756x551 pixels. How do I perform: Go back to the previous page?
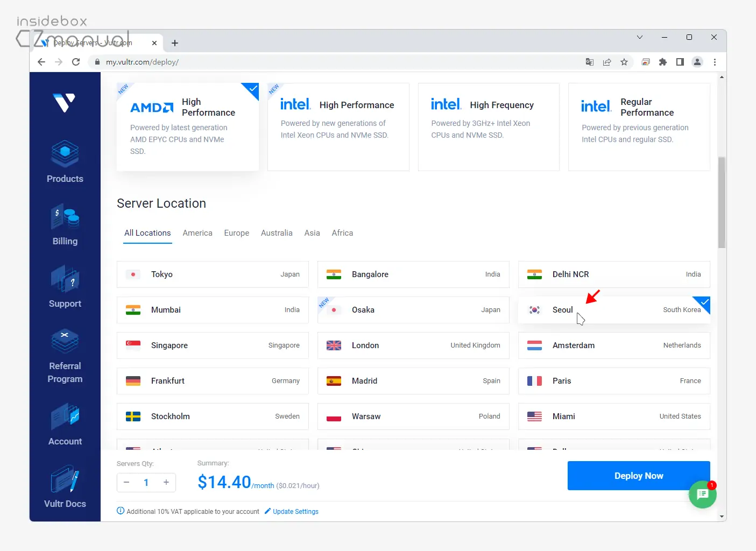(x=41, y=62)
